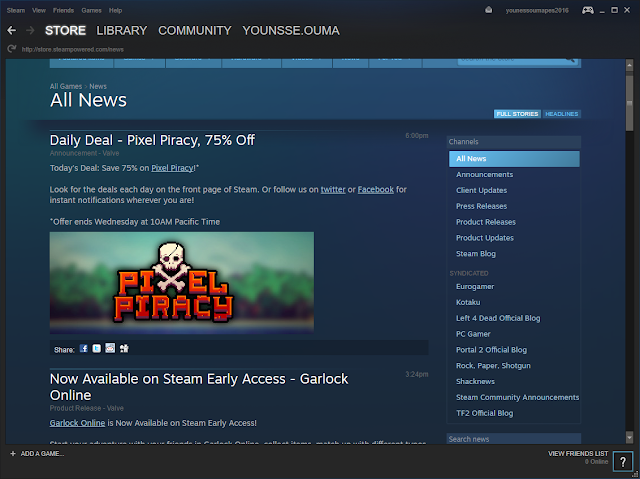
Task: Open the Shacknews feed
Action: pos(476,381)
